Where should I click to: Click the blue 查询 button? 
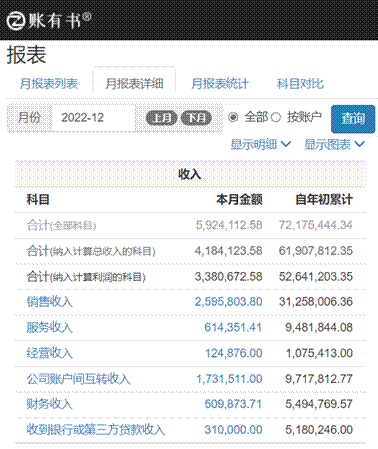click(353, 119)
